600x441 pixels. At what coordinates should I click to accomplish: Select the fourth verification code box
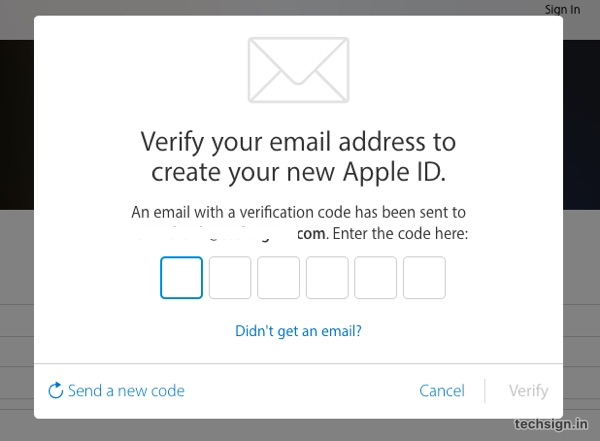pos(327,278)
